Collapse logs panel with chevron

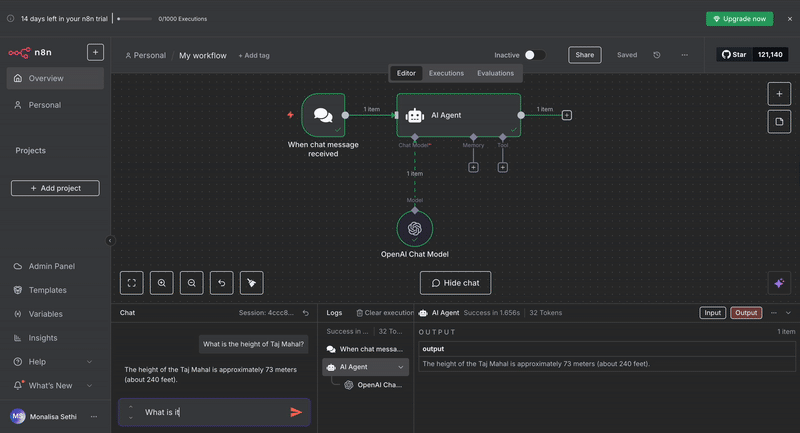pyautogui.click(x=788, y=313)
